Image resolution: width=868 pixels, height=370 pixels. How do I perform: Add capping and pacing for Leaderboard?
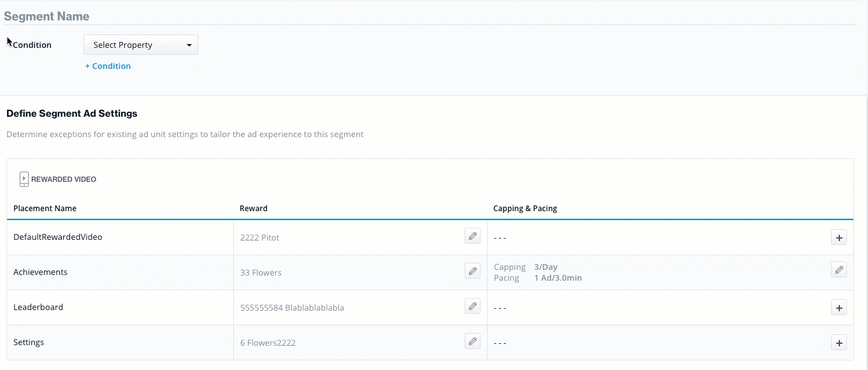pos(839,308)
